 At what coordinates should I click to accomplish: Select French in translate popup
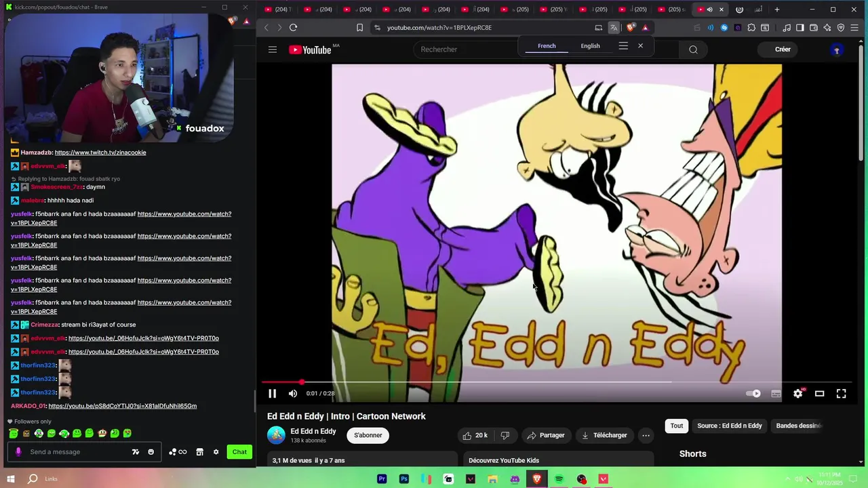click(x=547, y=46)
